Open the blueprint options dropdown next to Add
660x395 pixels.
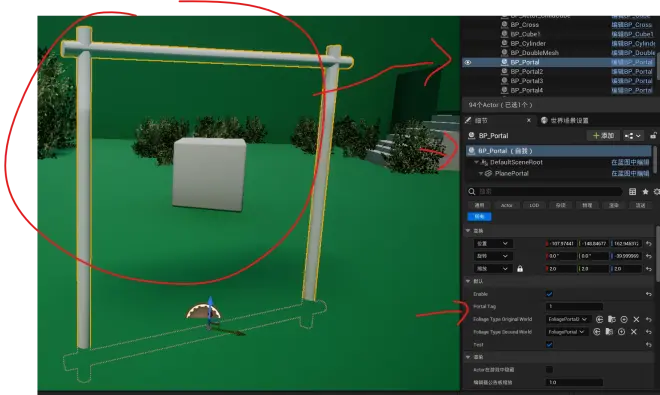pos(633,136)
